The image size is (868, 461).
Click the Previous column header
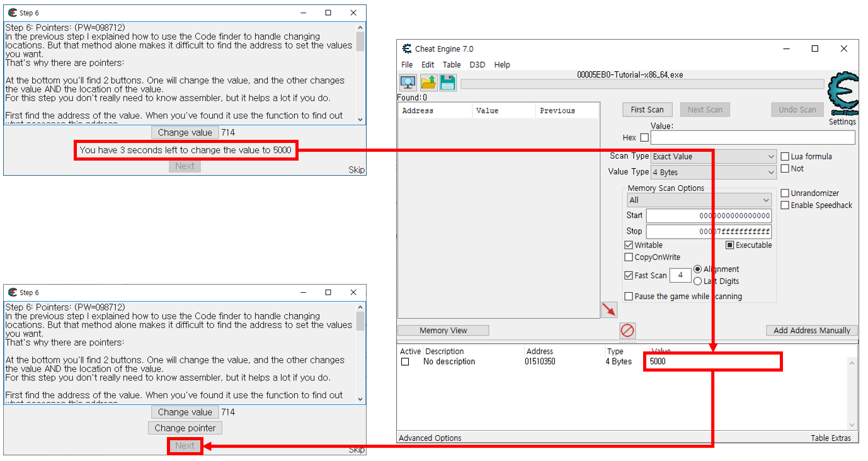tap(567, 111)
